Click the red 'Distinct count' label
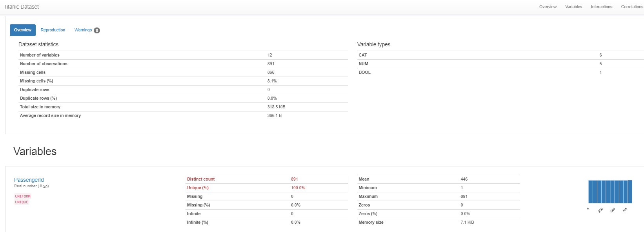The width and height of the screenshot is (644, 232). 201,179
